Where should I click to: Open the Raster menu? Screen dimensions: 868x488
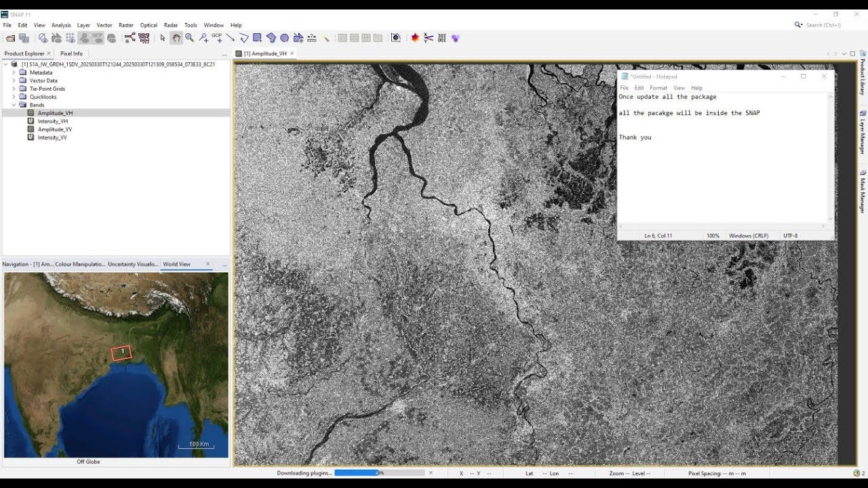tap(126, 25)
